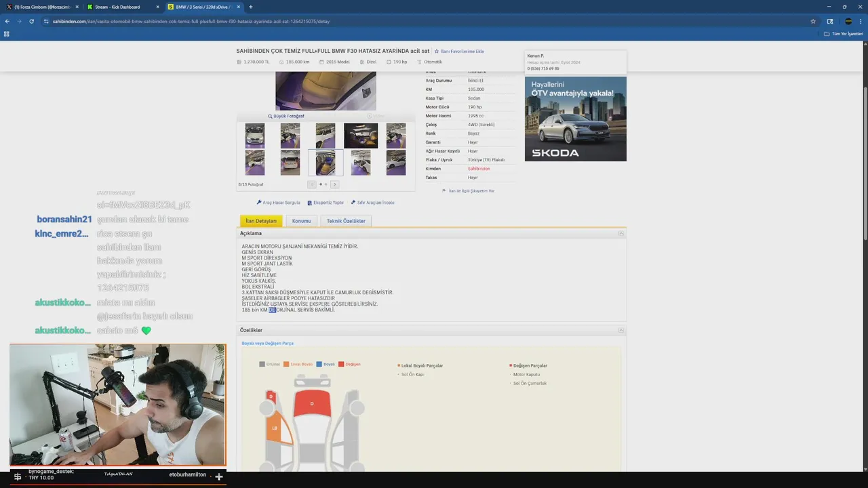Open the apps grid in bookmarks bar
Screen dimensions: 868x488
point(7,33)
